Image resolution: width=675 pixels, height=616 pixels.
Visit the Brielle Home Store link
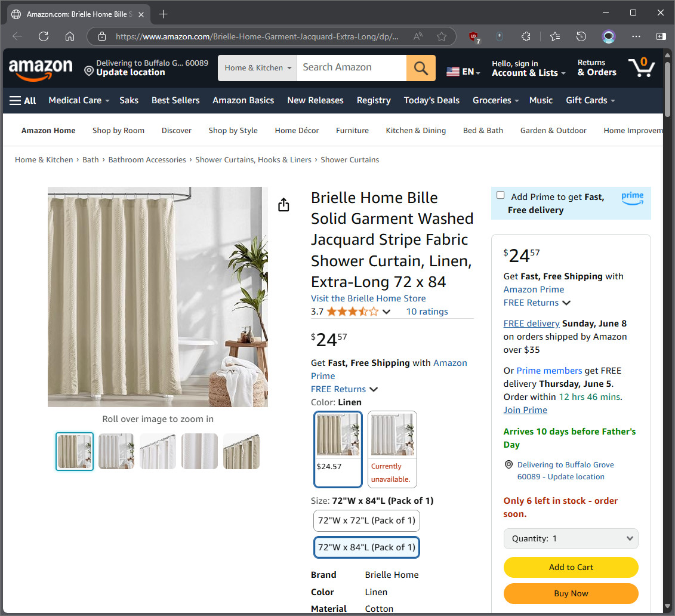[368, 298]
